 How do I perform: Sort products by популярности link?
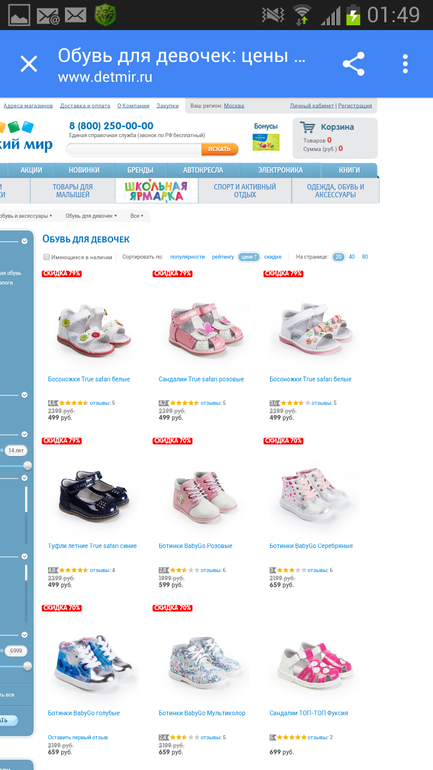pyautogui.click(x=188, y=257)
